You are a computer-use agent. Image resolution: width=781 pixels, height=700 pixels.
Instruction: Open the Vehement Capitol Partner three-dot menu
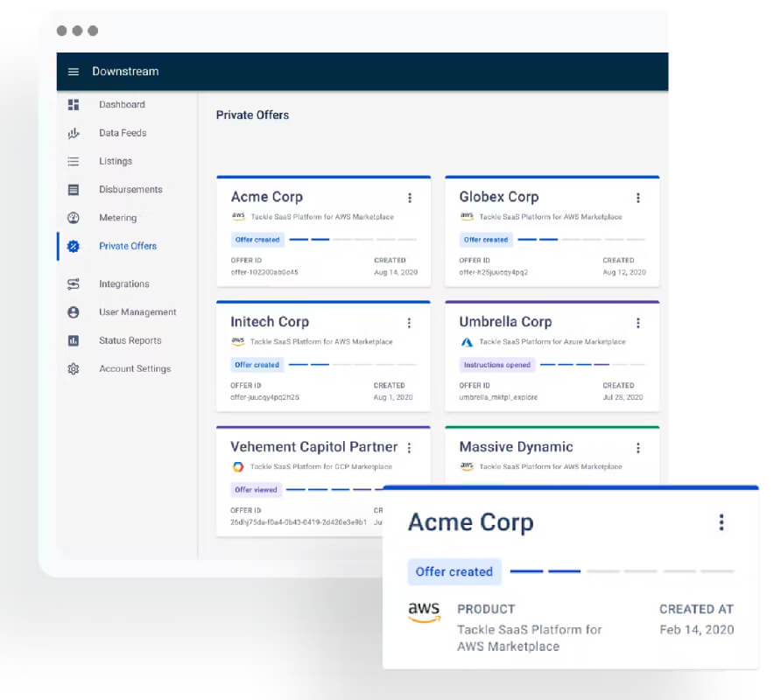pyautogui.click(x=410, y=448)
